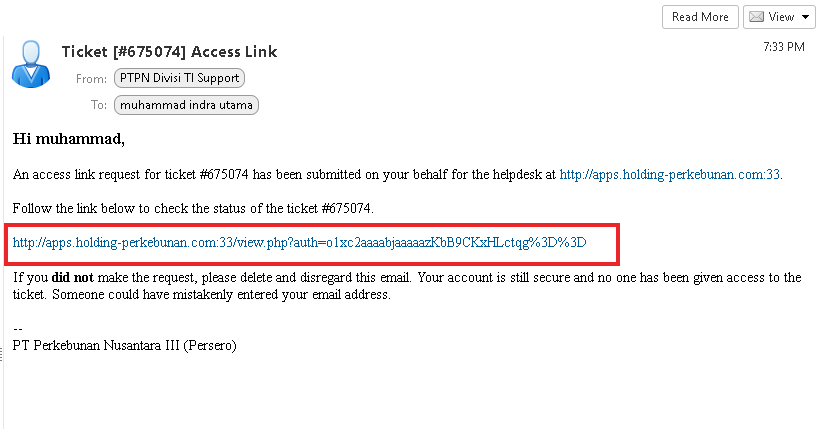
Task: Click the envelope icon in View button
Action: [x=757, y=17]
